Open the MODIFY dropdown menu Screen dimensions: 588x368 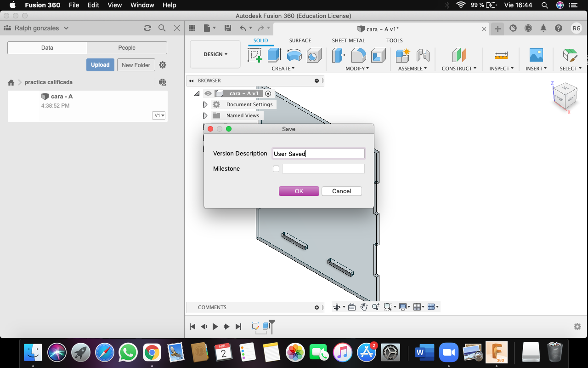click(x=357, y=69)
